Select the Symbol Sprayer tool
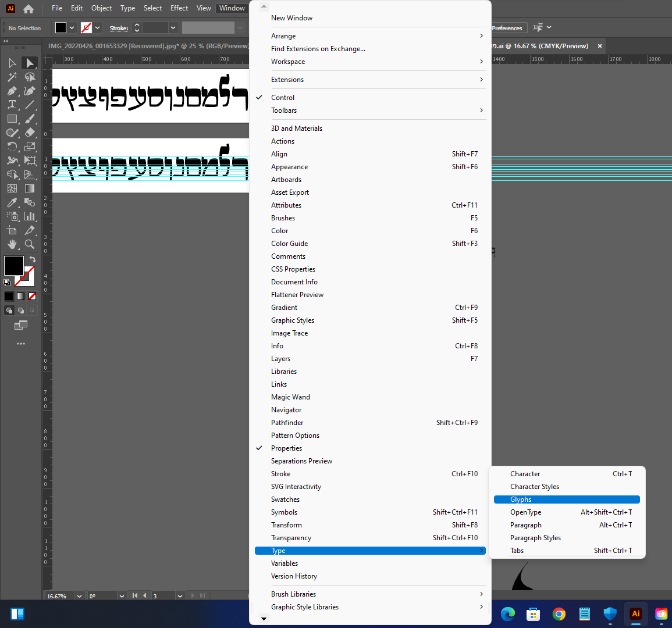Screen dimensions: 672x628 pos(12,216)
